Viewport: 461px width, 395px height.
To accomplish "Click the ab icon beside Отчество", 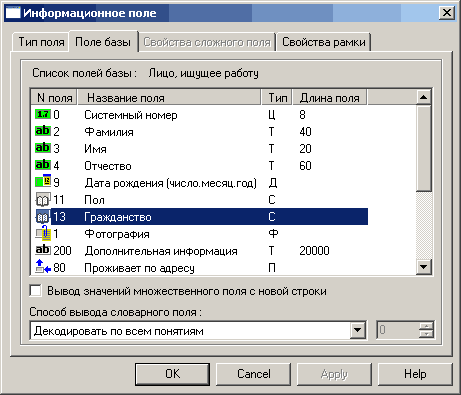I will (x=43, y=165).
